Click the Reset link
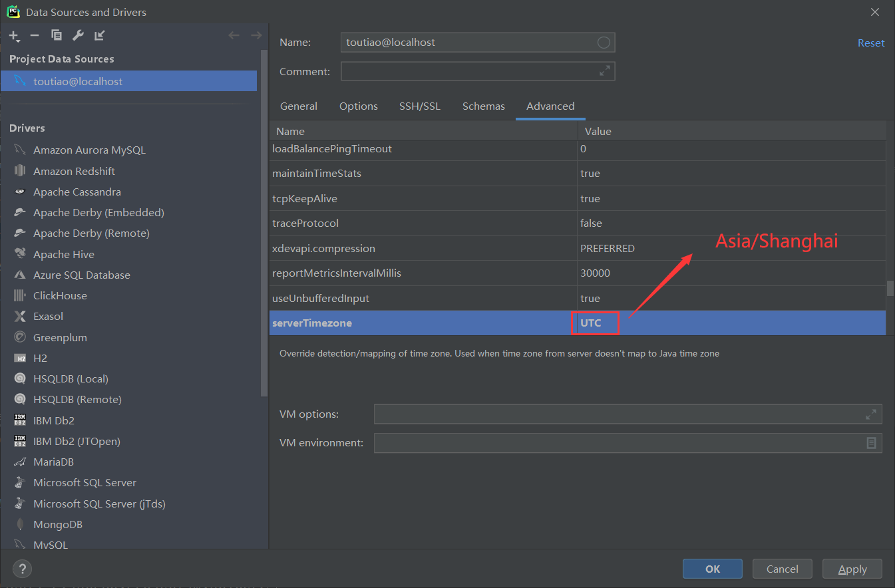 click(871, 43)
